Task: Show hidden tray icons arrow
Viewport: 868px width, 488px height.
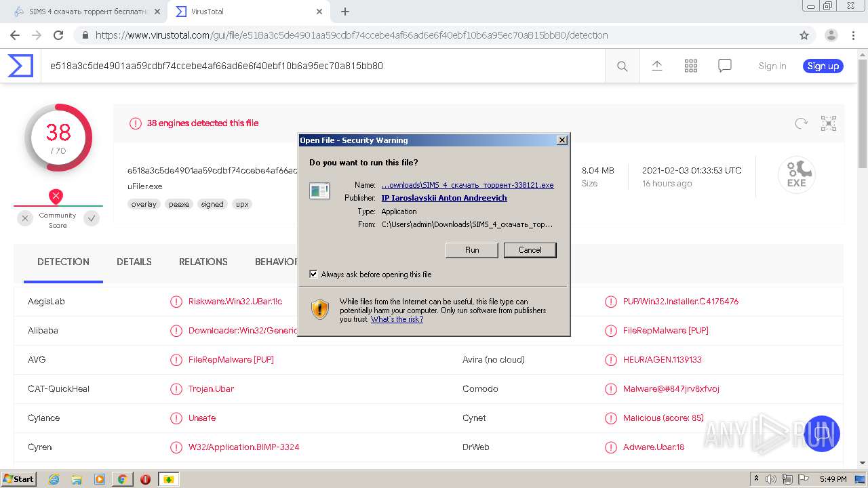Action: pyautogui.click(x=756, y=479)
